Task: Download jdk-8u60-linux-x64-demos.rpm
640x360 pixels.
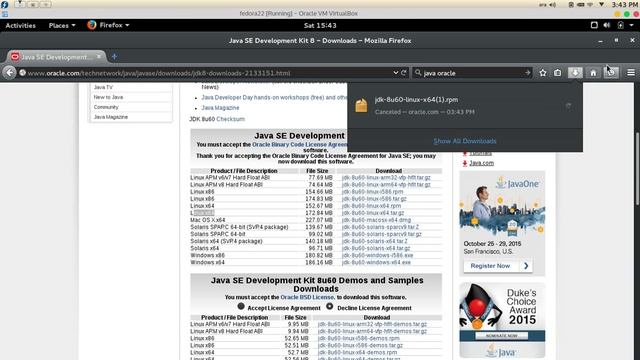Action: click(x=357, y=352)
